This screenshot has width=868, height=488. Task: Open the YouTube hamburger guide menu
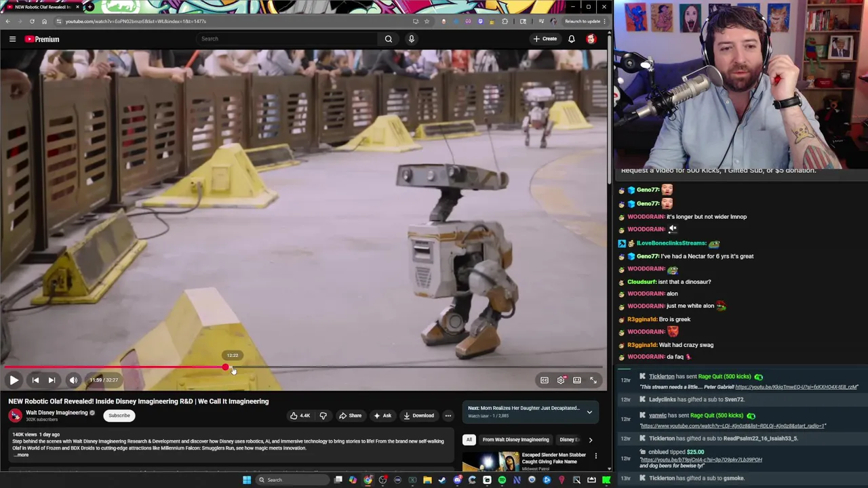(x=12, y=39)
